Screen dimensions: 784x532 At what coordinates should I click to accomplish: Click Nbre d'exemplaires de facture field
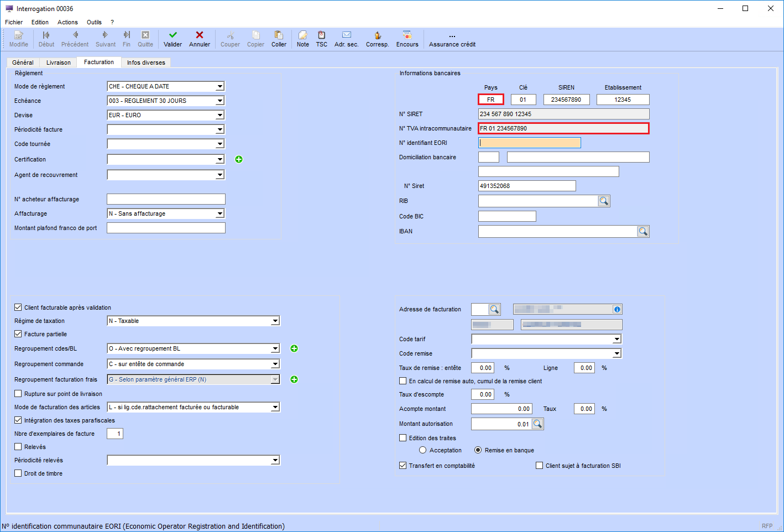[115, 434]
